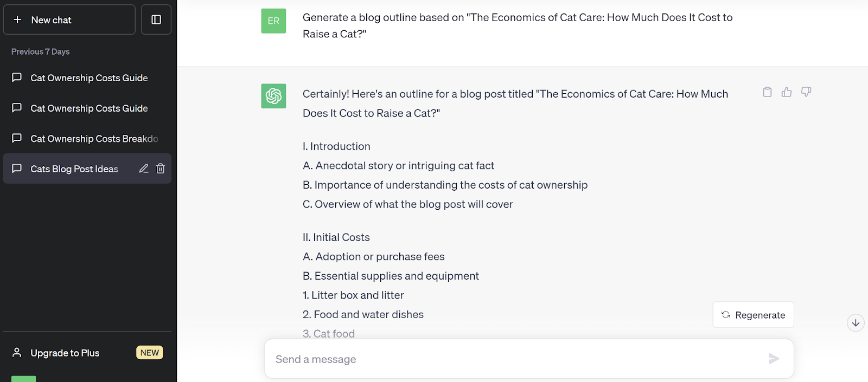Click the NEW badge beside Upgrade
The image size is (868, 382).
coord(150,353)
